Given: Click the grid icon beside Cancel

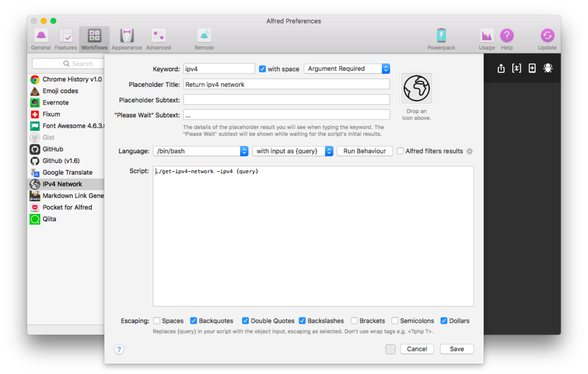Looking at the screenshot, I should click(x=390, y=349).
